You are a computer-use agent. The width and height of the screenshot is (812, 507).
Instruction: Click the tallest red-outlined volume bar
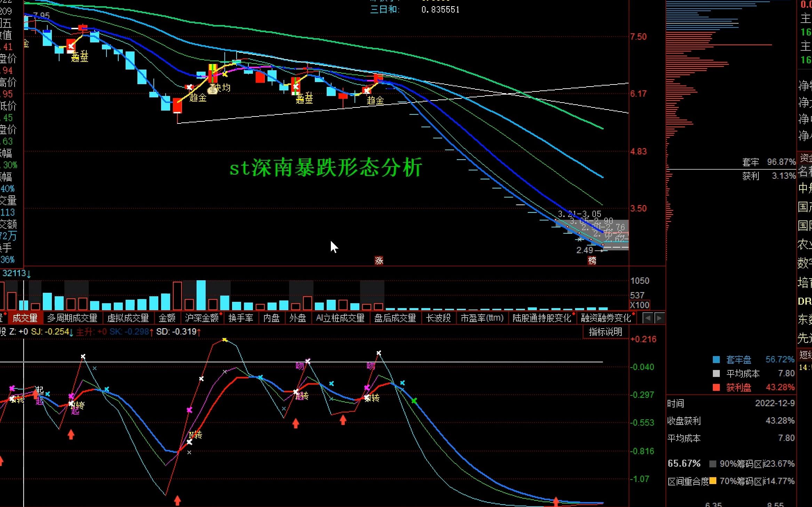[177, 296]
